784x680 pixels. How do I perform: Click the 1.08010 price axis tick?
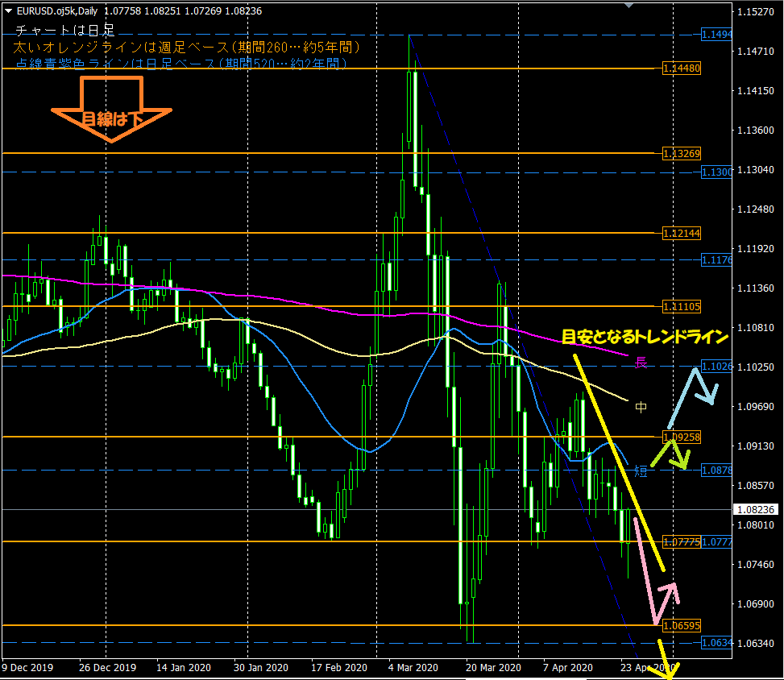click(756, 525)
